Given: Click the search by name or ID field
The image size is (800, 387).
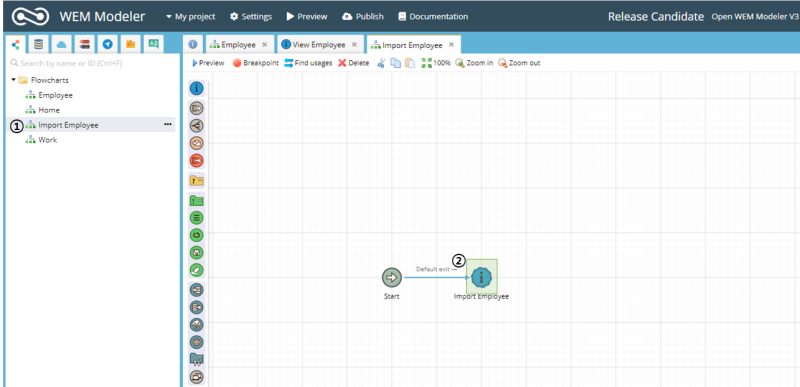Looking at the screenshot, I should [92, 63].
